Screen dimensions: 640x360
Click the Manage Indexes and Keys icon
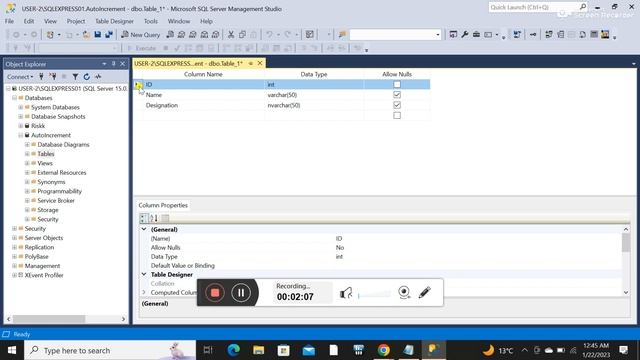click(560, 35)
